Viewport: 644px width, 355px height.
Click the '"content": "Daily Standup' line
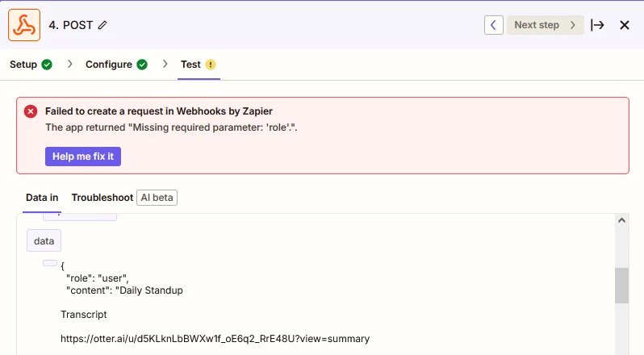[x=124, y=290]
